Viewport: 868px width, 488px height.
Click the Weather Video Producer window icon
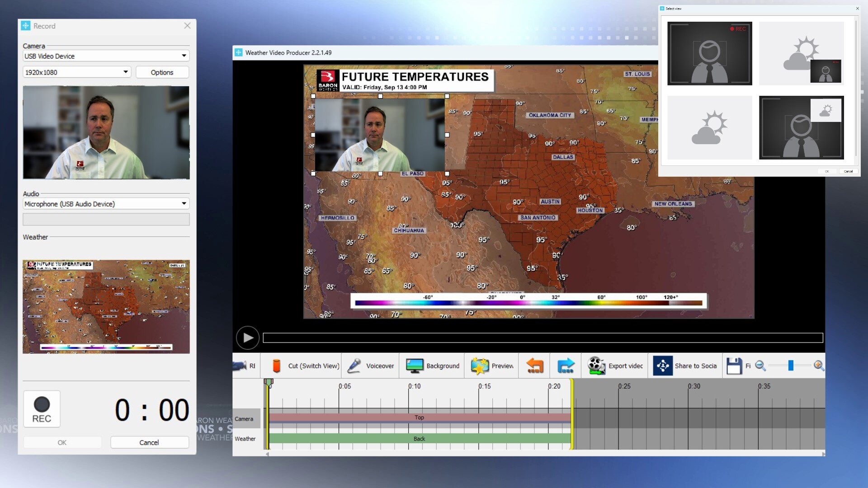238,52
